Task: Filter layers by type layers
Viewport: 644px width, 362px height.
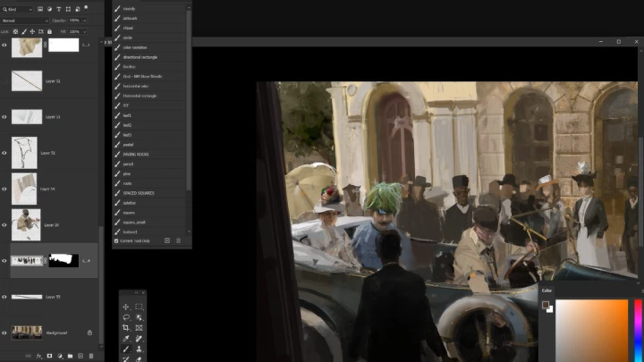Action: 59,9
